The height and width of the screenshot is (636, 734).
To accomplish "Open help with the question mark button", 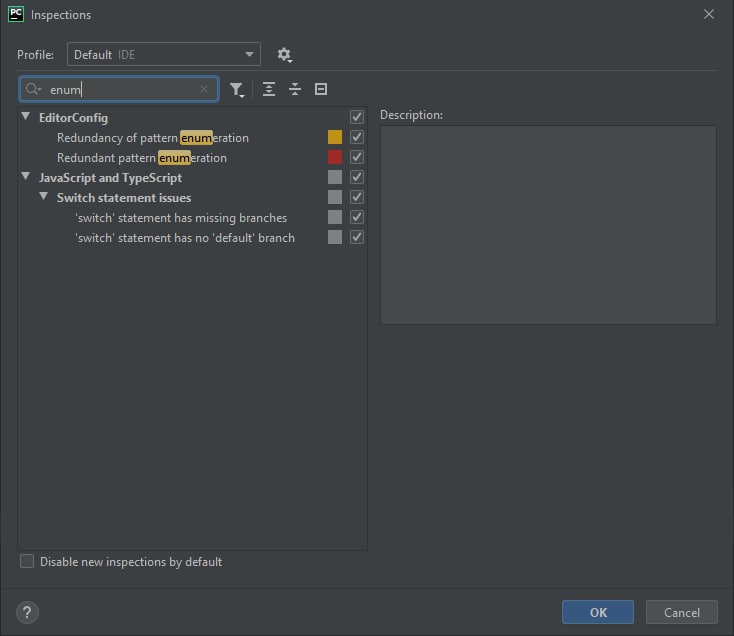I will click(x=27, y=612).
